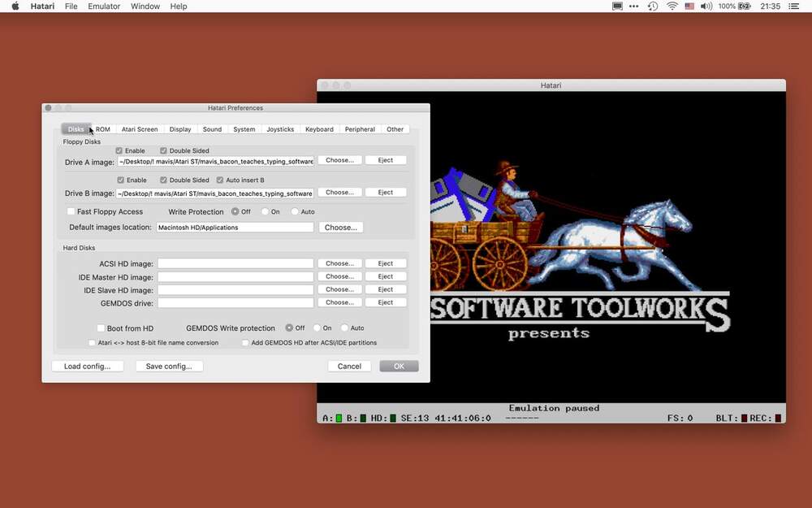Click Save config button

tap(169, 366)
